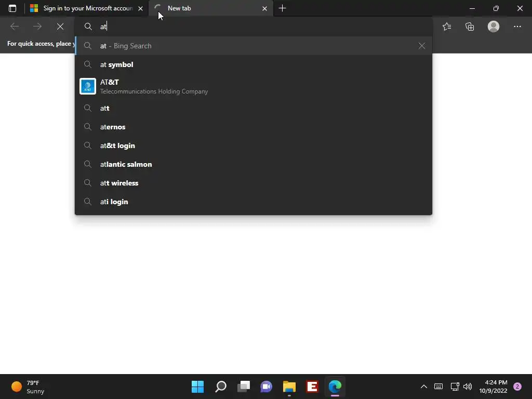Open the red E app in taskbar
Image resolution: width=532 pixels, height=399 pixels.
[312, 387]
